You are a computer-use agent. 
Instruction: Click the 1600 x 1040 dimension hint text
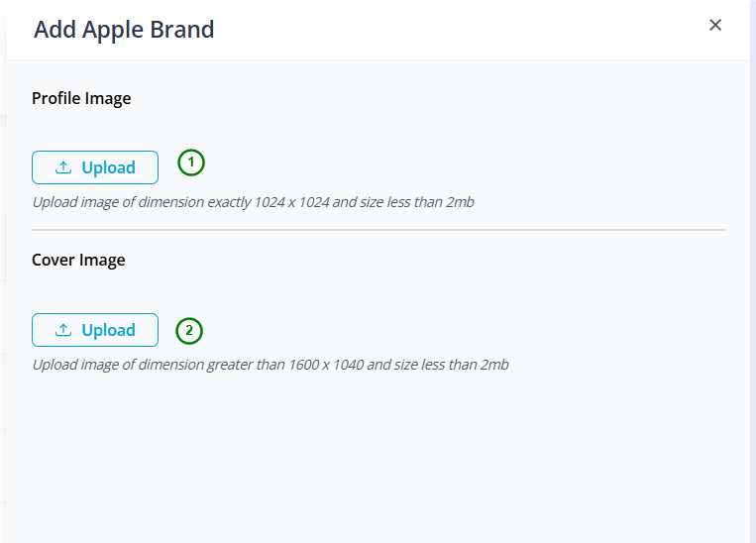[270, 365]
